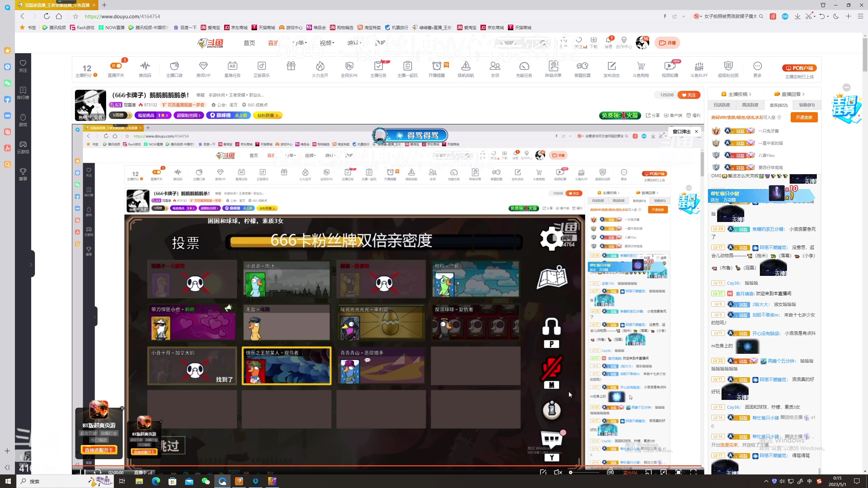This screenshot has height=488, width=868.
Task: Click the 开播 start streaming button
Action: pyautogui.click(x=667, y=43)
